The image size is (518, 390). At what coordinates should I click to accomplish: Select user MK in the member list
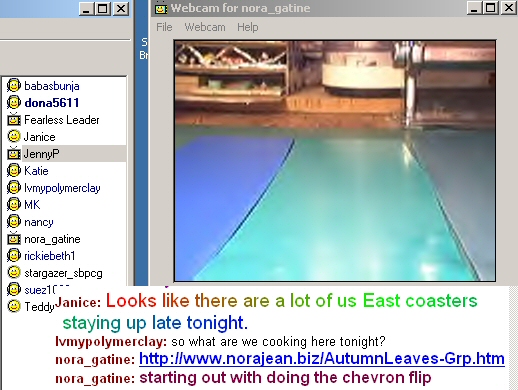[x=32, y=205]
